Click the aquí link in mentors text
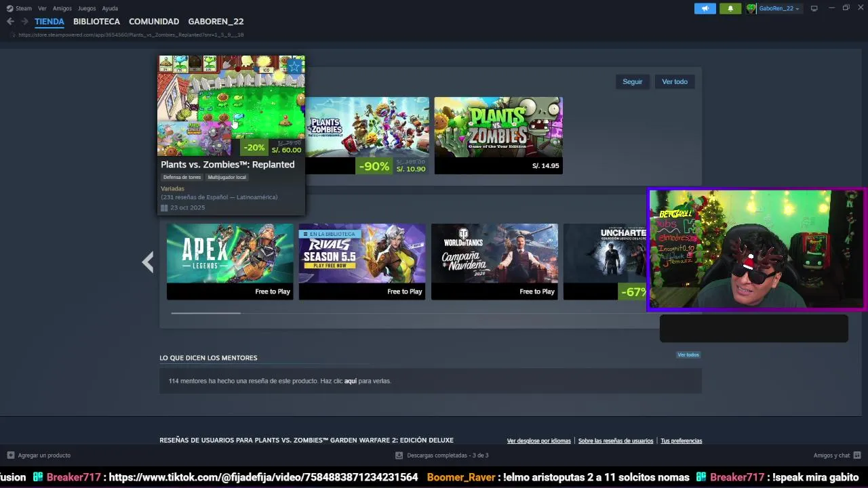 pos(350,381)
